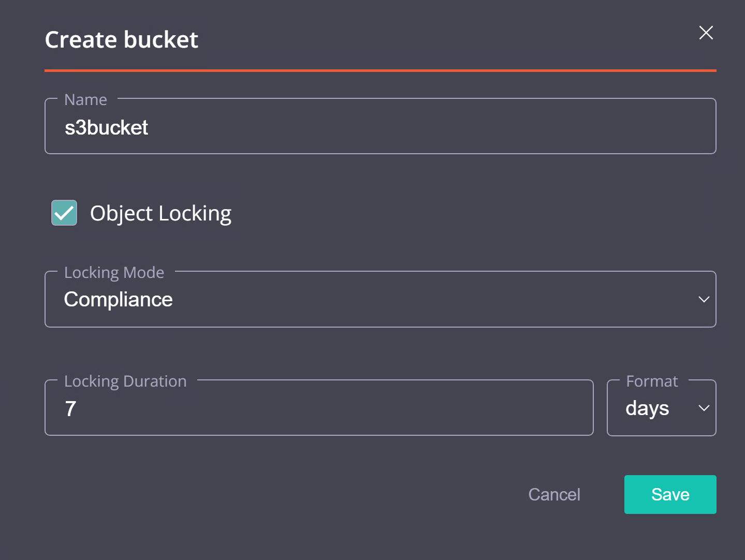Click the 'Locking Mode' field label
Viewport: 745px width, 560px height.
click(x=114, y=272)
